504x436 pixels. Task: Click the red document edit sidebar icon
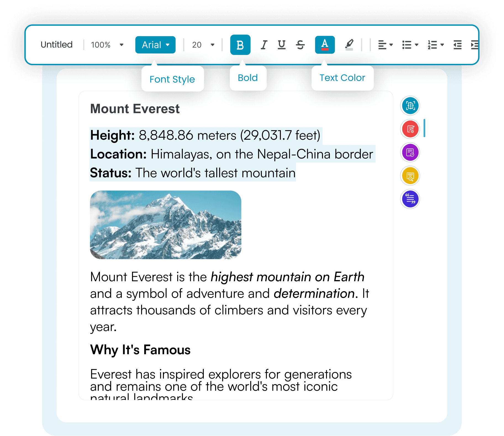click(x=410, y=129)
